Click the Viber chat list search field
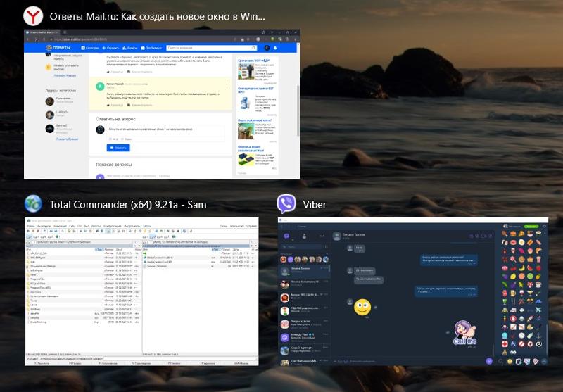Image resolution: width=563 pixels, height=392 pixels. point(303,246)
